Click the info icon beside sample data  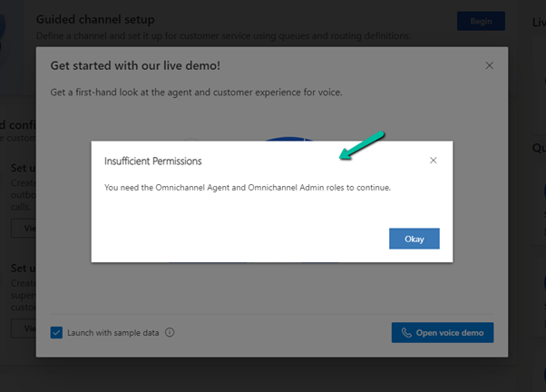tap(170, 333)
